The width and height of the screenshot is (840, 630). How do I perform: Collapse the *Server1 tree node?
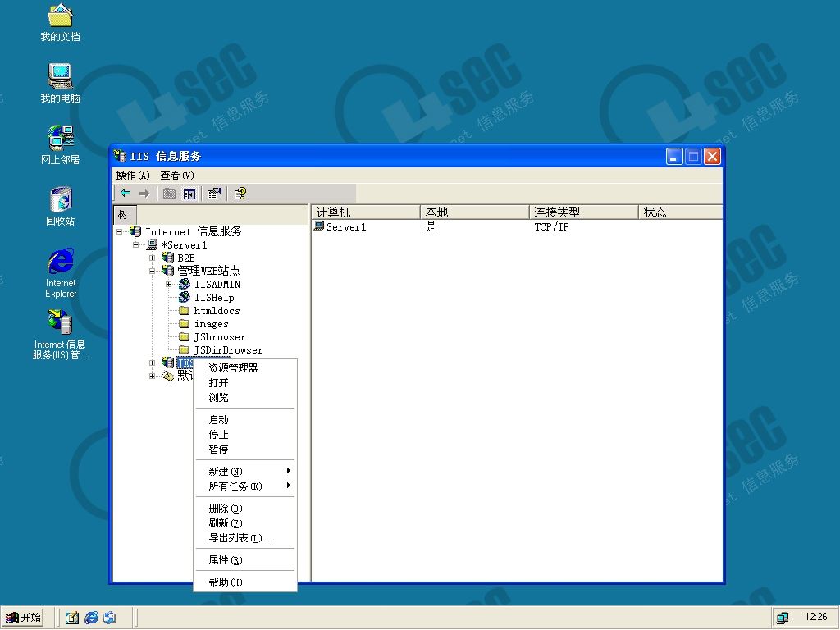[x=136, y=244]
